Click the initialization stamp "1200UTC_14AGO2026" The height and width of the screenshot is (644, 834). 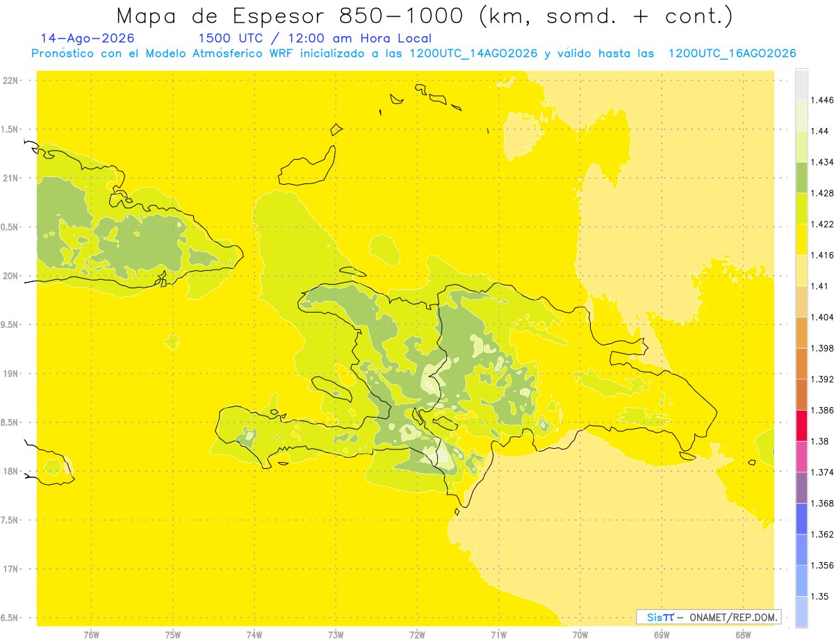(x=473, y=53)
